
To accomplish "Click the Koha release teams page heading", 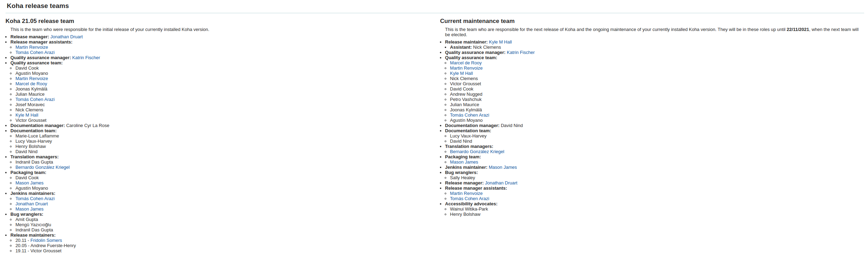I will (x=38, y=6).
